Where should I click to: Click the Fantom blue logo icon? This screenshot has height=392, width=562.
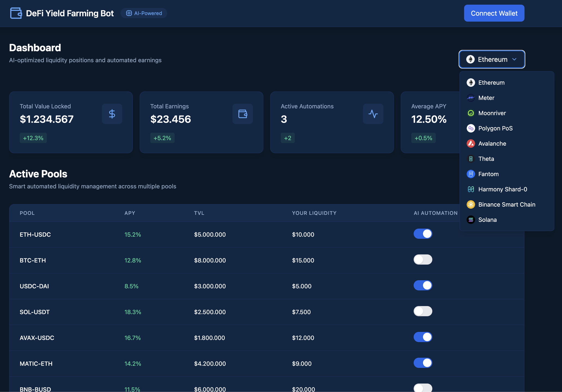471,174
